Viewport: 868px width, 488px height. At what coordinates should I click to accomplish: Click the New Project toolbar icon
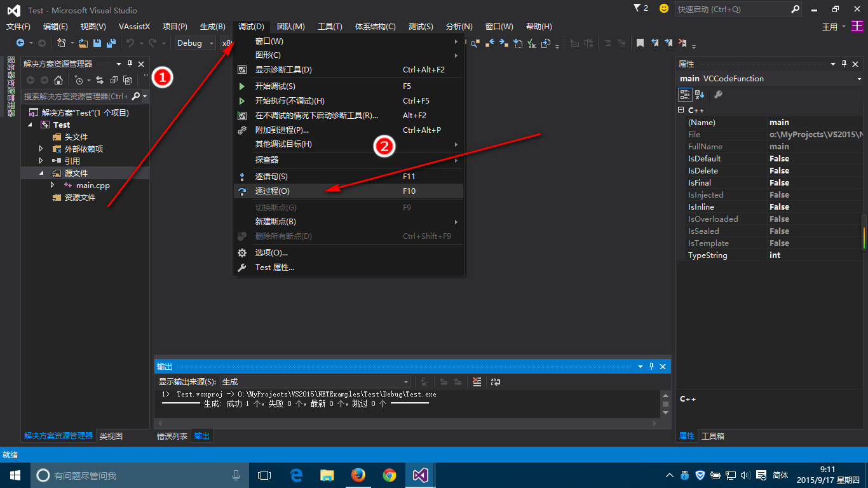[62, 43]
